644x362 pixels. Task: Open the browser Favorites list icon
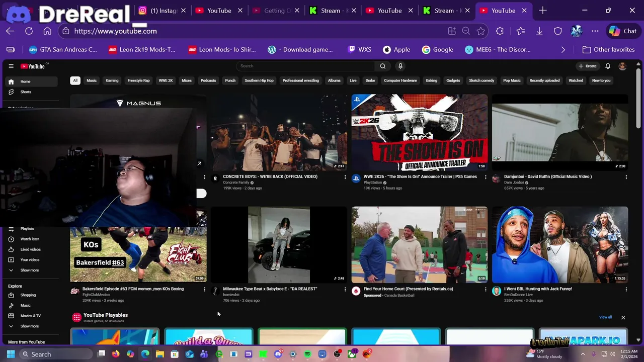click(x=521, y=31)
